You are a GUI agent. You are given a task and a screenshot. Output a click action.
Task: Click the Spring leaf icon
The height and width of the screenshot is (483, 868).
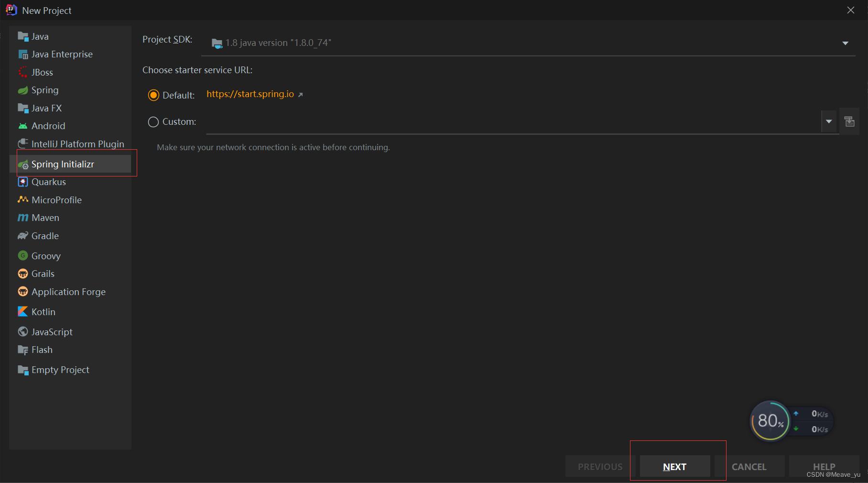23,90
